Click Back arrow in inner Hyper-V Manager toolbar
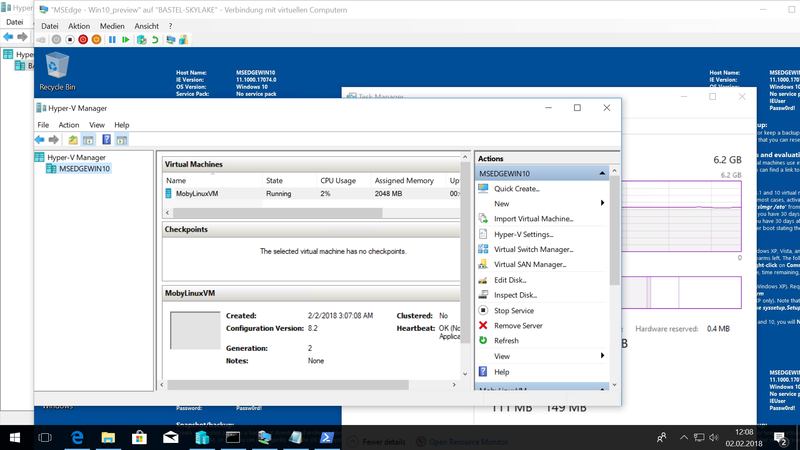The image size is (800, 450). click(40, 139)
